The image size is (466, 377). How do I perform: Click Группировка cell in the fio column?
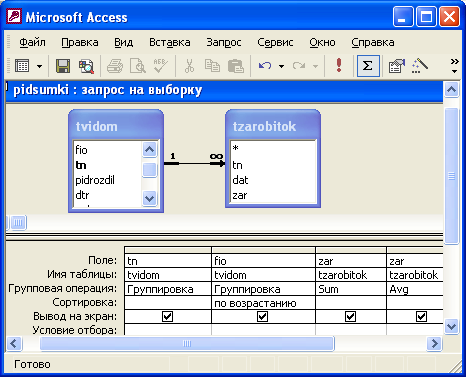[263, 289]
